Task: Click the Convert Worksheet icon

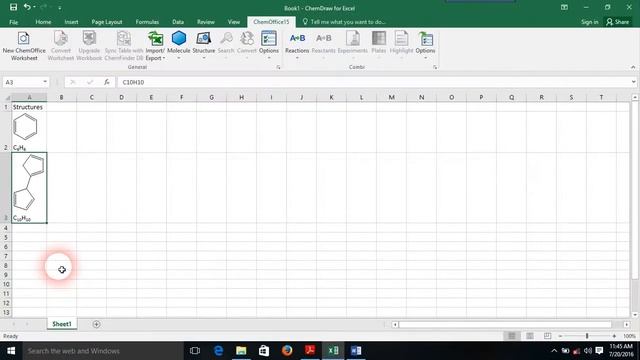Action: [x=60, y=39]
